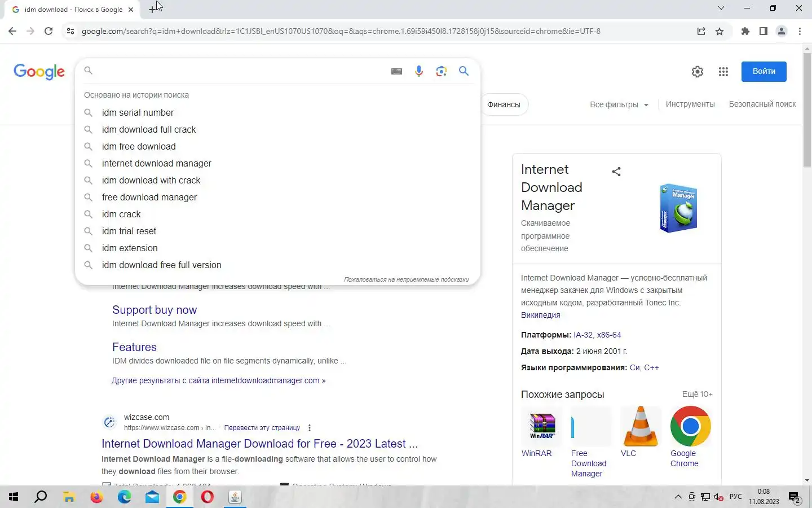Reload the current page
The width and height of the screenshot is (812, 508).
pyautogui.click(x=48, y=31)
